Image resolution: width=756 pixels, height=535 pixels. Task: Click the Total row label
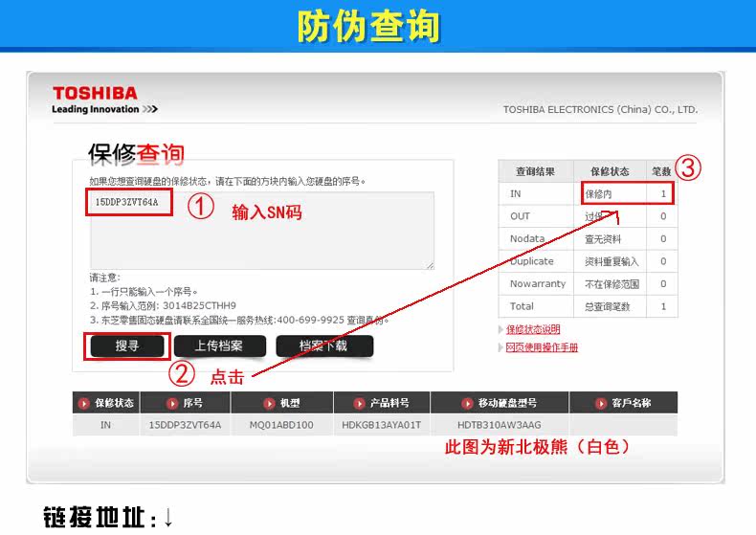click(522, 306)
